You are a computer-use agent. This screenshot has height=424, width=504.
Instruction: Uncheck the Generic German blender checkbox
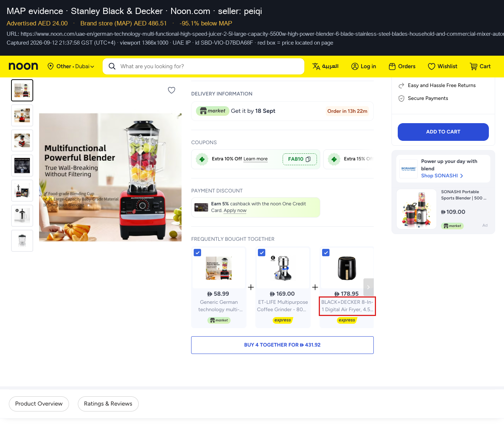[197, 253]
